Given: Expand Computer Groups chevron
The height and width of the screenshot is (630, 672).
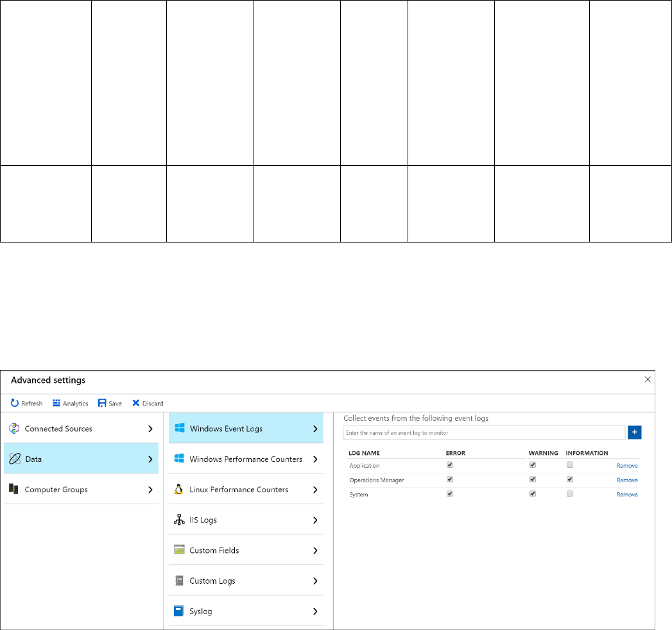Looking at the screenshot, I should [x=150, y=490].
